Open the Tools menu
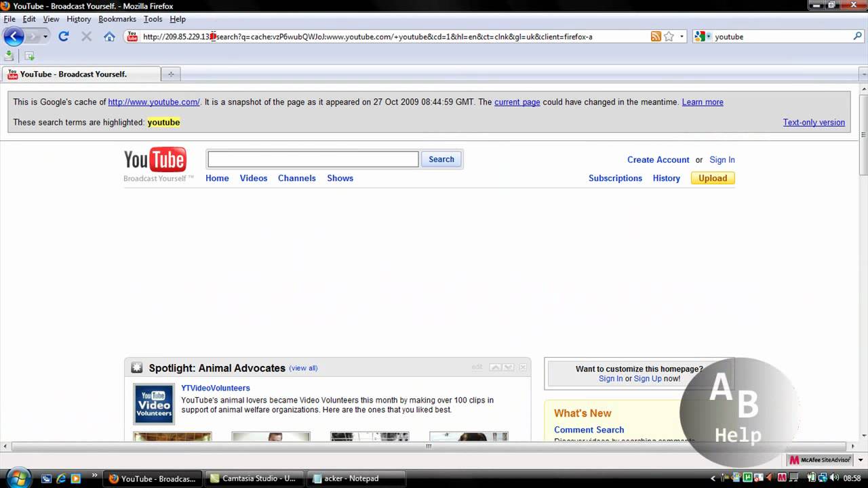 tap(153, 19)
